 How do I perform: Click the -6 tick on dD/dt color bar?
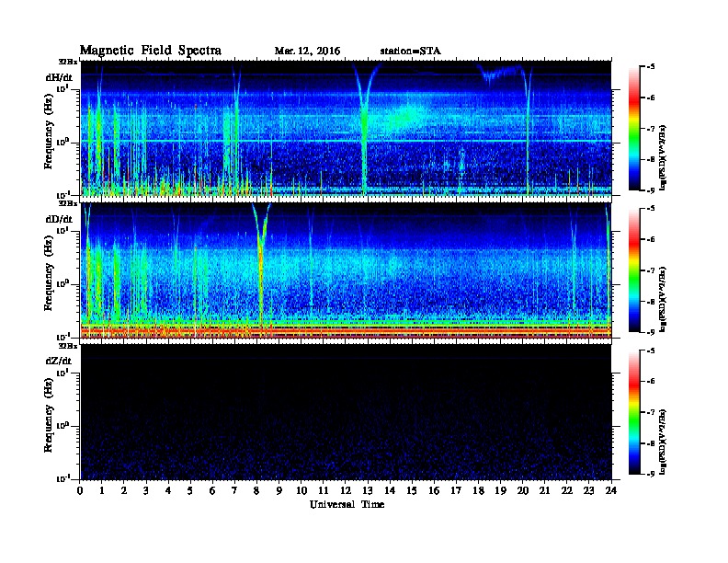650,240
